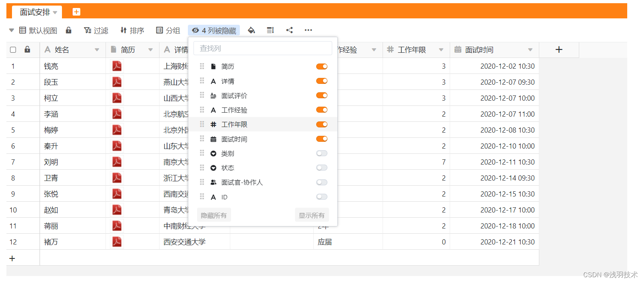Click 隐藏所有 to hide all columns
The width and height of the screenshot is (644, 282).
click(x=214, y=215)
